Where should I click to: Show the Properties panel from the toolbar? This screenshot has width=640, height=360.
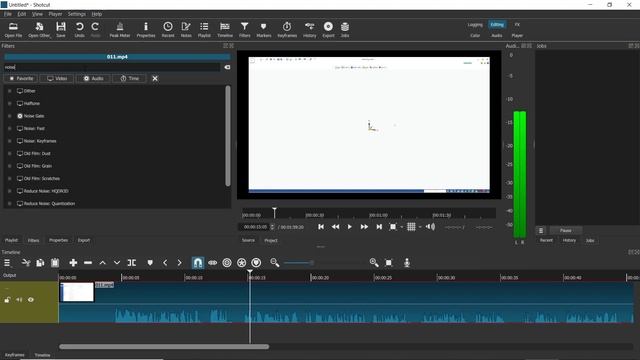point(146,30)
